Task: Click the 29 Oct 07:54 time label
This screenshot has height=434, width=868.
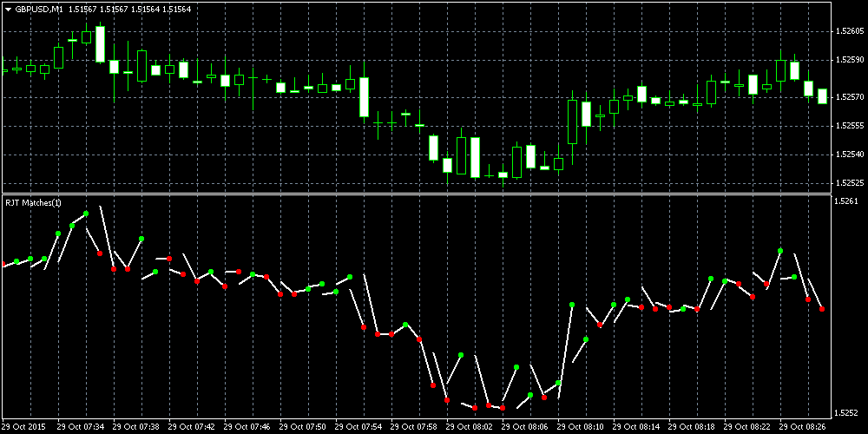Action: pyautogui.click(x=359, y=427)
